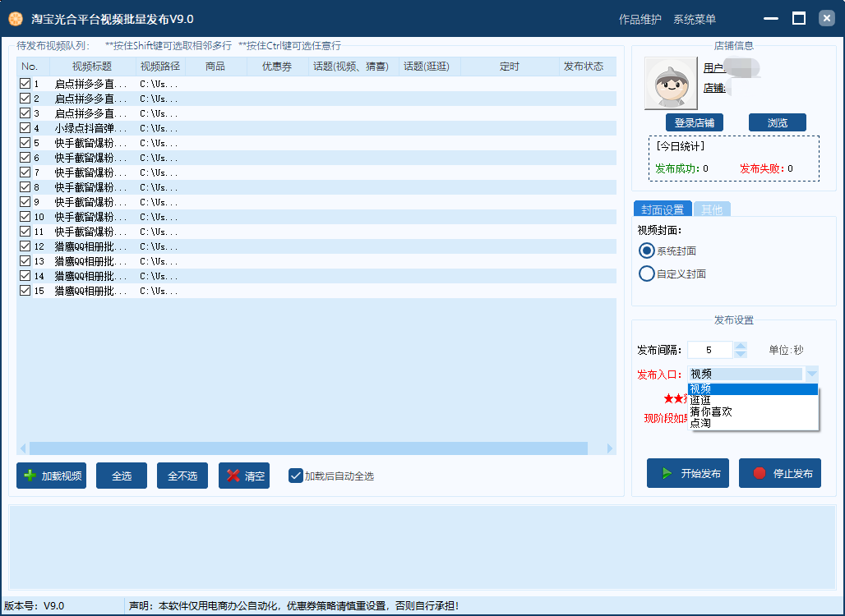The width and height of the screenshot is (845, 616).
Task: Deselect the checkbox for video row 12
Action: pos(25,246)
